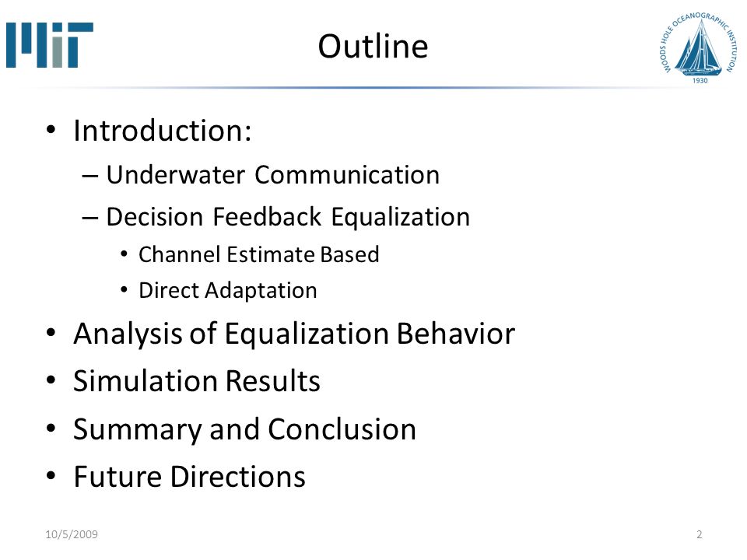Click the sailing ship in the WHOI seal
The image size is (747, 560).
(697, 48)
